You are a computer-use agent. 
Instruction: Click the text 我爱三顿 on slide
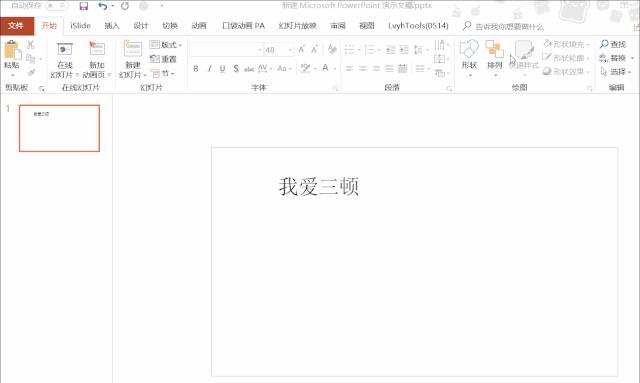319,187
